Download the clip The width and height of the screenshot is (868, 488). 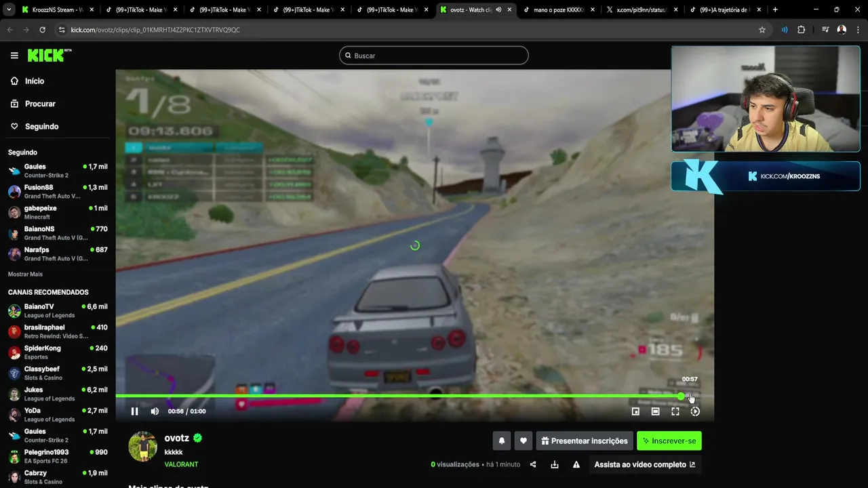tap(555, 464)
